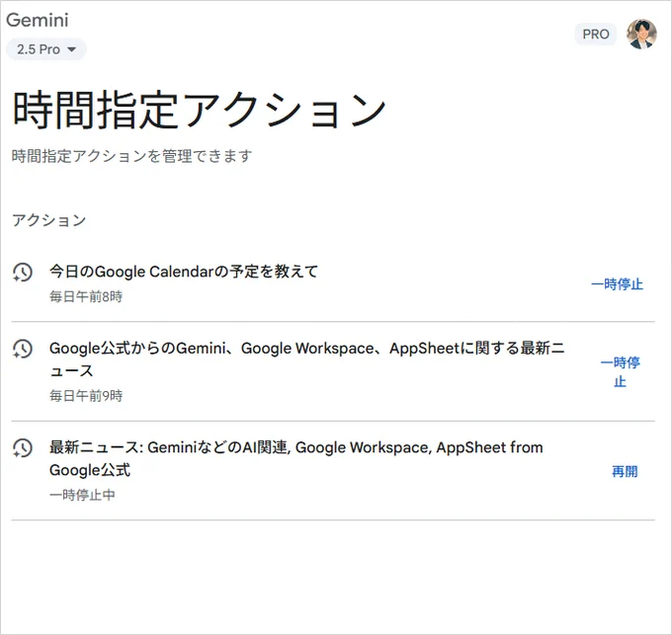672x635 pixels.
Task: Click the 時間指定アクション page heading
Action: coord(200,110)
